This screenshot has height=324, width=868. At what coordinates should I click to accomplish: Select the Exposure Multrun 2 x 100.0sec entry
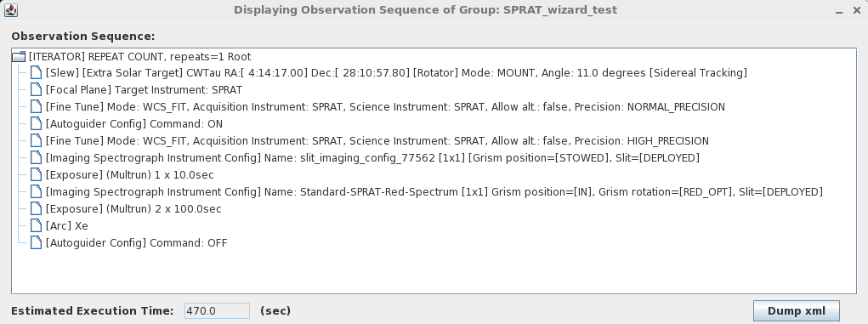click(133, 209)
